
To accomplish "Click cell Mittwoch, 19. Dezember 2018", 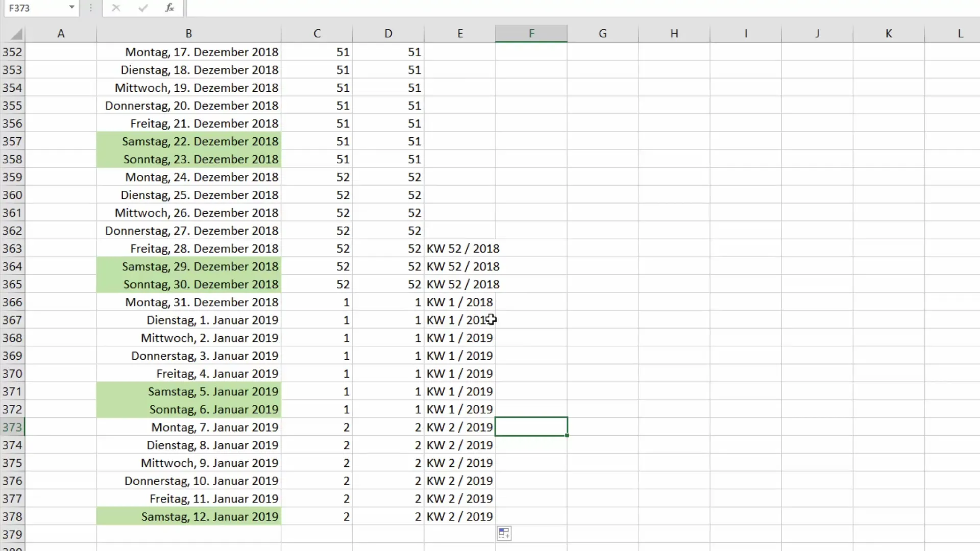I will coord(189,88).
